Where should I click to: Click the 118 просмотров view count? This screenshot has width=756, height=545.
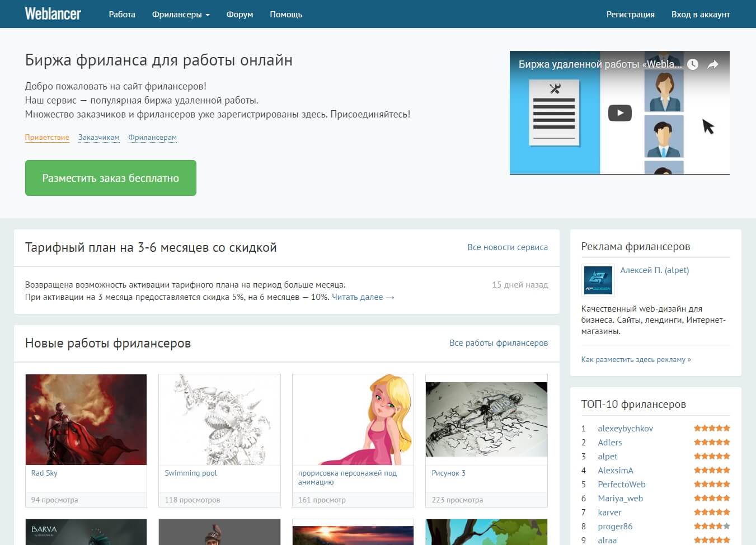pos(192,500)
